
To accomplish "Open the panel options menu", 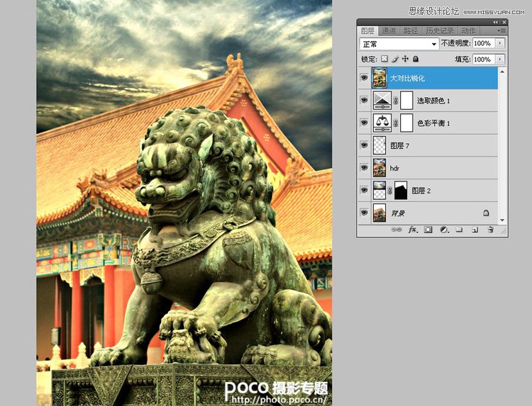I will click(503, 30).
